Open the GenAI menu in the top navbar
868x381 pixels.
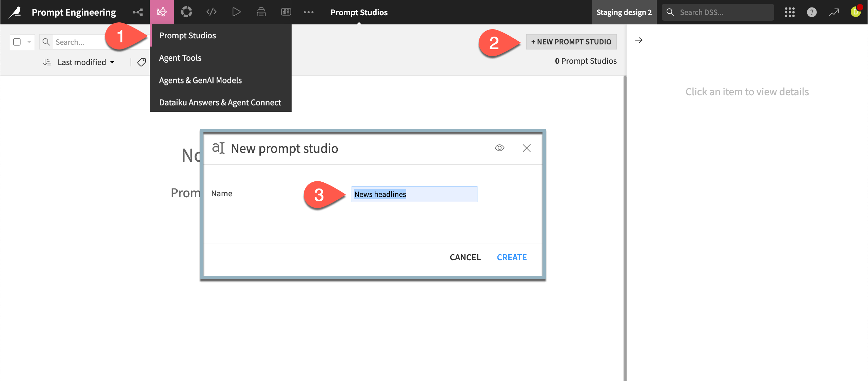tap(162, 12)
